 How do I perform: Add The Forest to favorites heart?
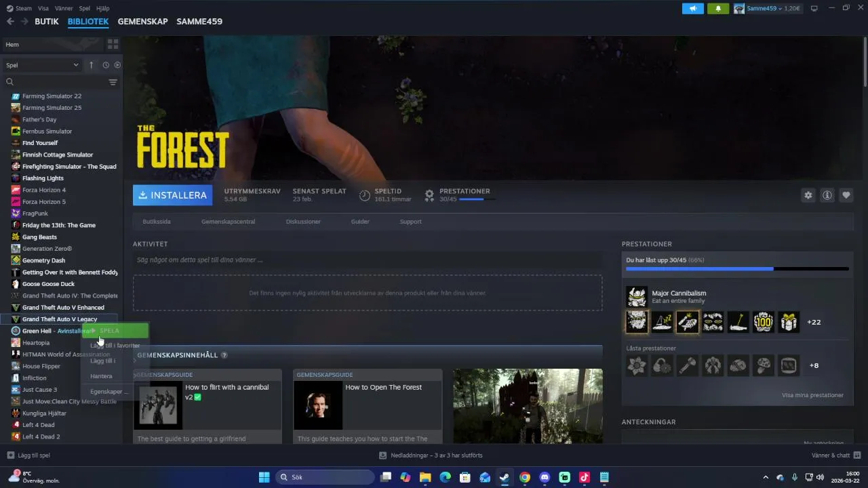(x=846, y=195)
